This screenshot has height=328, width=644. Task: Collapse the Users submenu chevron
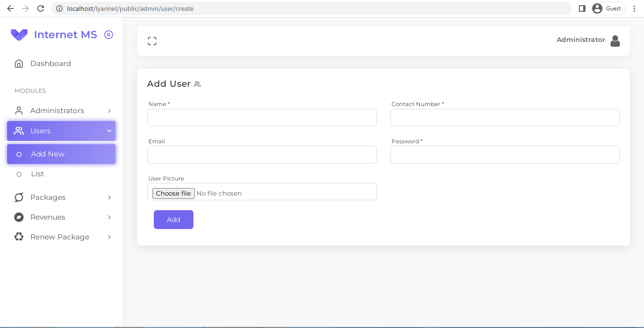tap(109, 131)
